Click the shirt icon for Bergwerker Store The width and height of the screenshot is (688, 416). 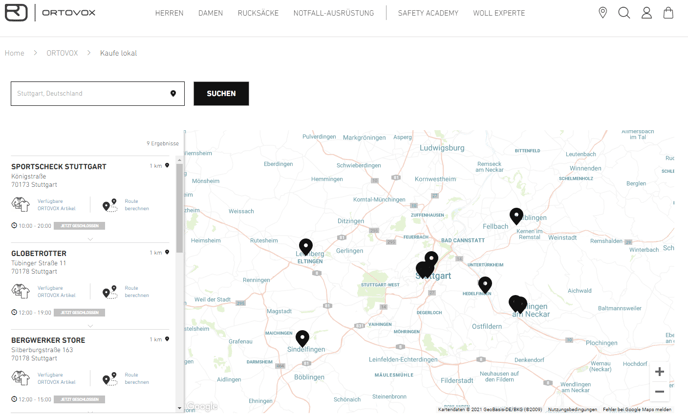20,378
